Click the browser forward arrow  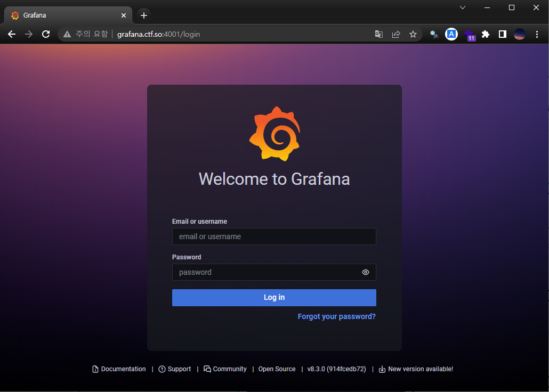(x=29, y=34)
